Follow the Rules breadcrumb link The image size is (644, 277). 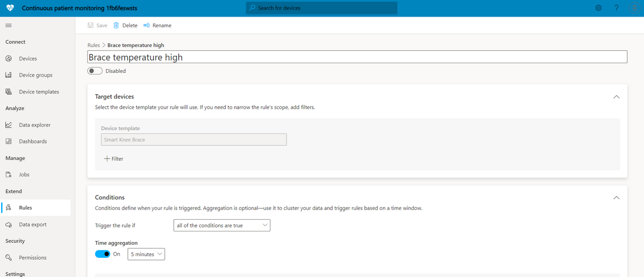click(x=93, y=45)
